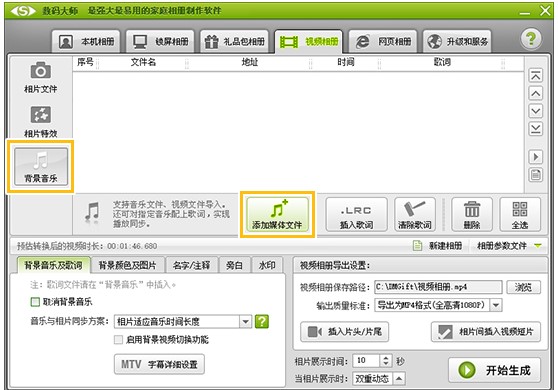
Task: Click the 全选 select-all button
Action: coord(520,215)
